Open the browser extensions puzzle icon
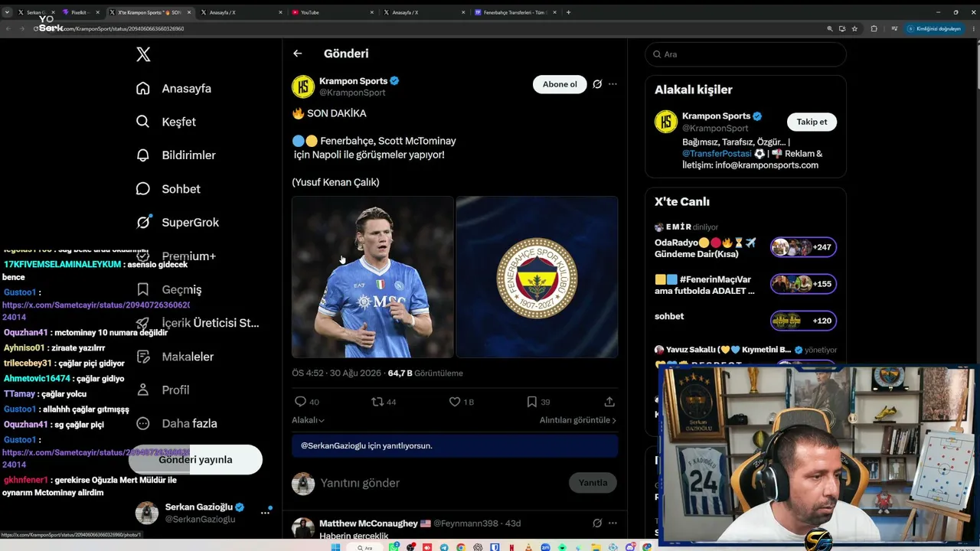This screenshot has width=980, height=551. (x=874, y=28)
